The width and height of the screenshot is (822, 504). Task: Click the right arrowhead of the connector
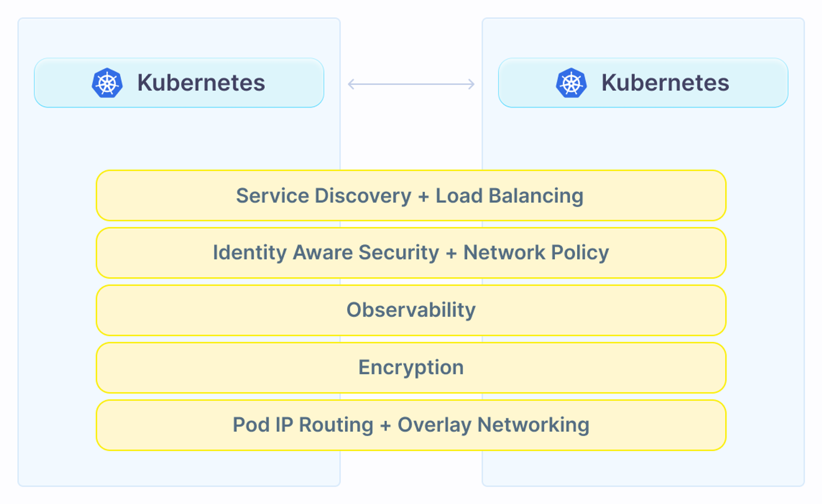[x=472, y=84]
